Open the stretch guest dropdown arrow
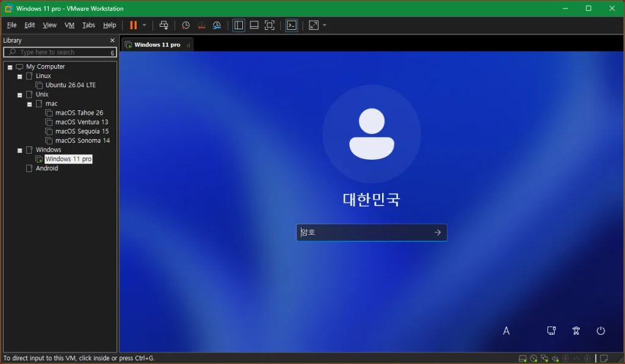This screenshot has height=364, width=625. tap(325, 25)
